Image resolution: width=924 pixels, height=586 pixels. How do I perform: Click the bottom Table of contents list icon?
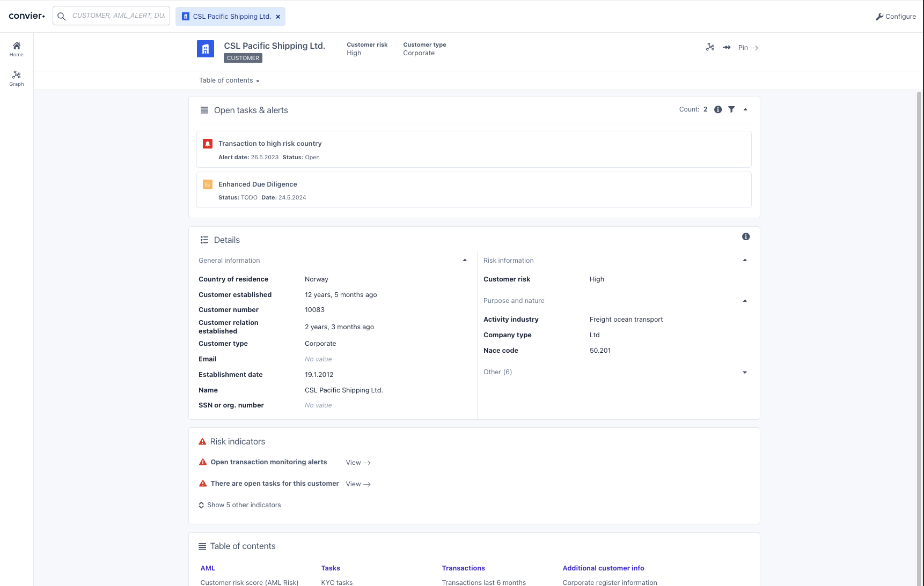[x=202, y=546]
